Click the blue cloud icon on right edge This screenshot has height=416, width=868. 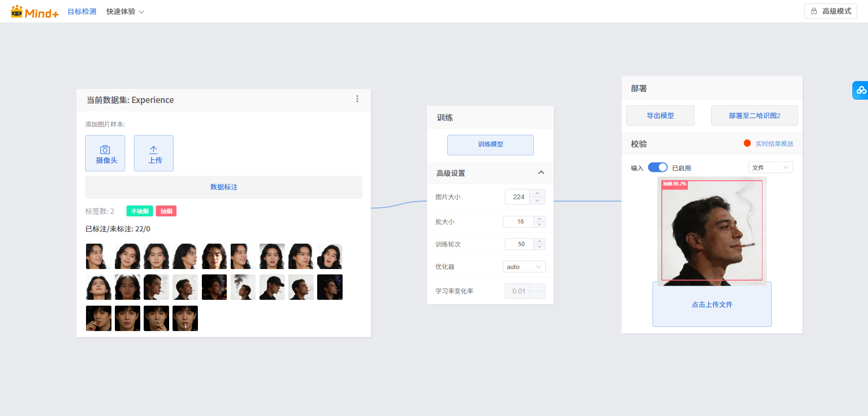click(x=861, y=90)
